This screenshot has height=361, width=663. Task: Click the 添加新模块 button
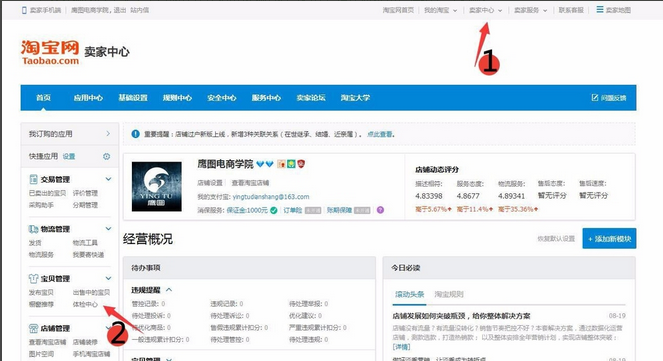(x=609, y=239)
